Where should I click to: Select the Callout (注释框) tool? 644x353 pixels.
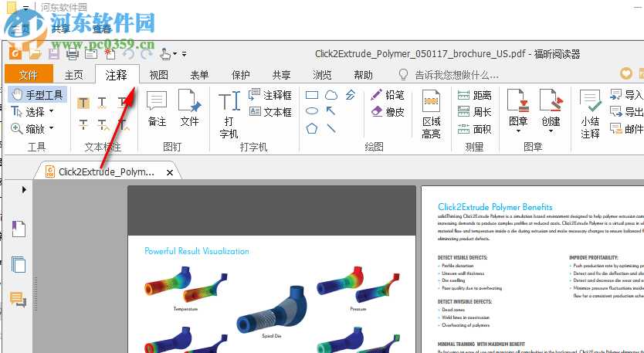pos(270,95)
